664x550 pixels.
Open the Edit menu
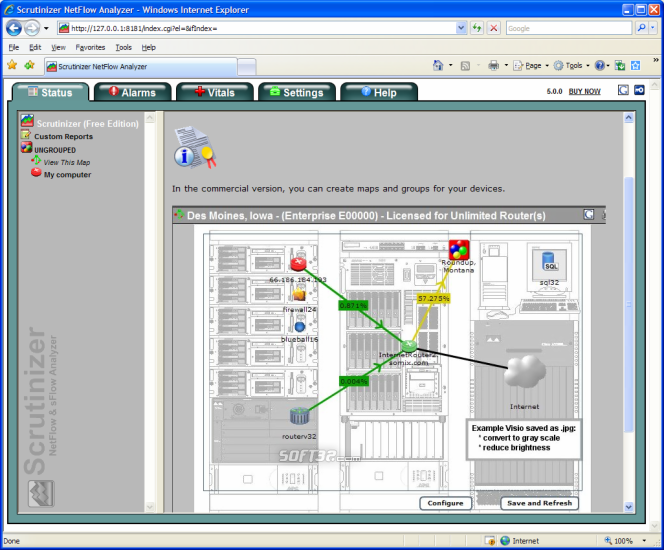point(35,47)
